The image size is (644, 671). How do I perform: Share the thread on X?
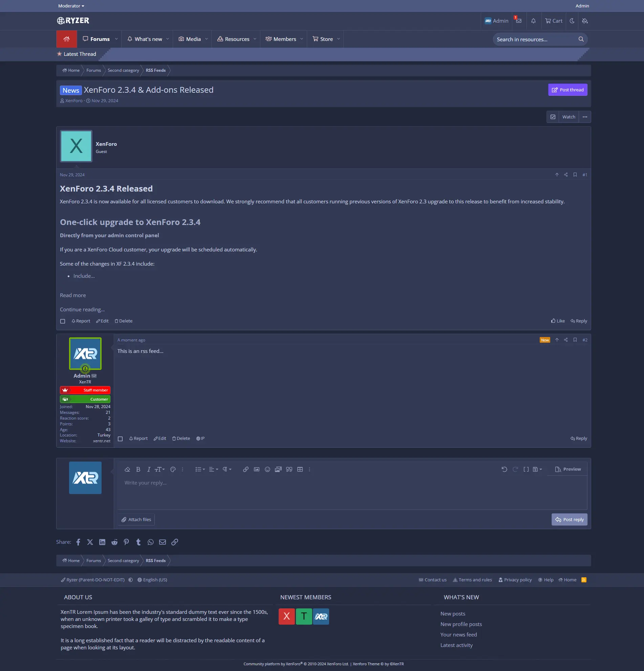pos(90,542)
